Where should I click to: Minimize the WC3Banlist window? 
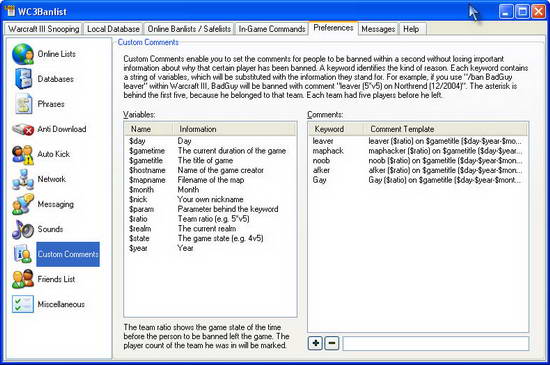click(505, 11)
